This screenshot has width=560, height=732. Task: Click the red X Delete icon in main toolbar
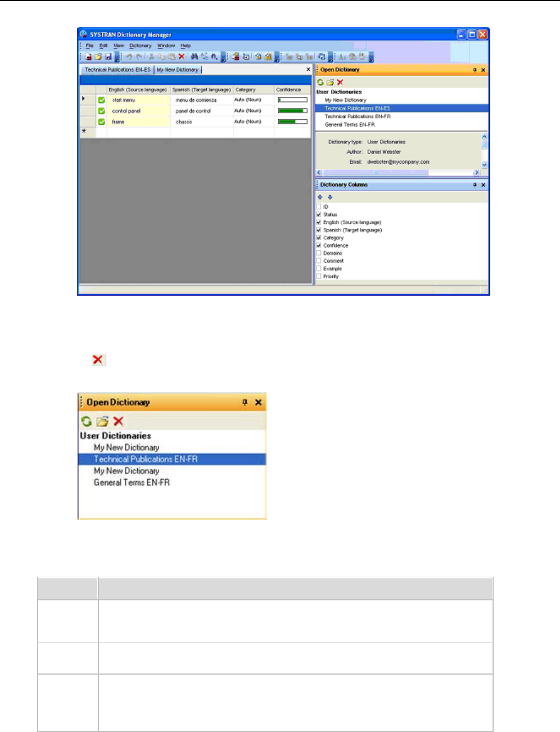(182, 56)
